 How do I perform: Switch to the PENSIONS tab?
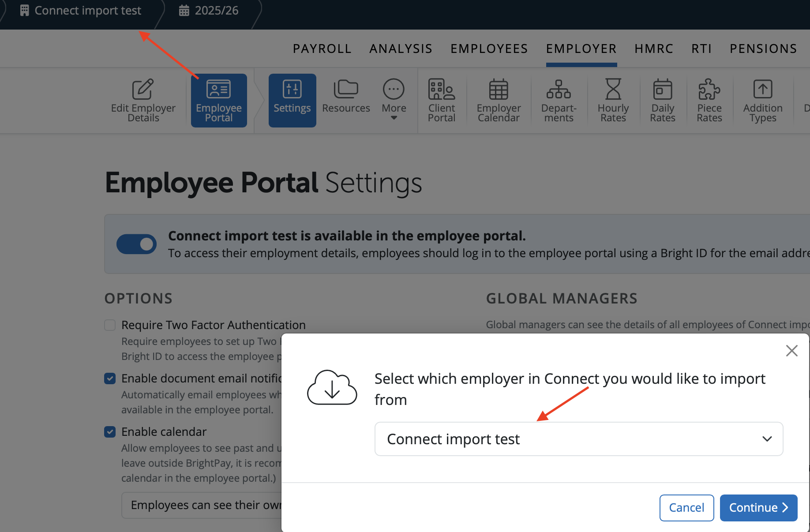[763, 49]
